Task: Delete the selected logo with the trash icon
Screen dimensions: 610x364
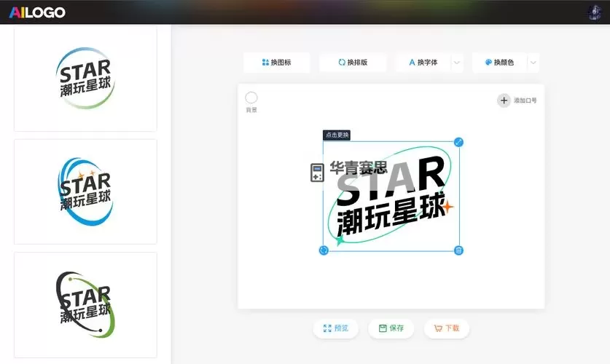Action: (458, 250)
